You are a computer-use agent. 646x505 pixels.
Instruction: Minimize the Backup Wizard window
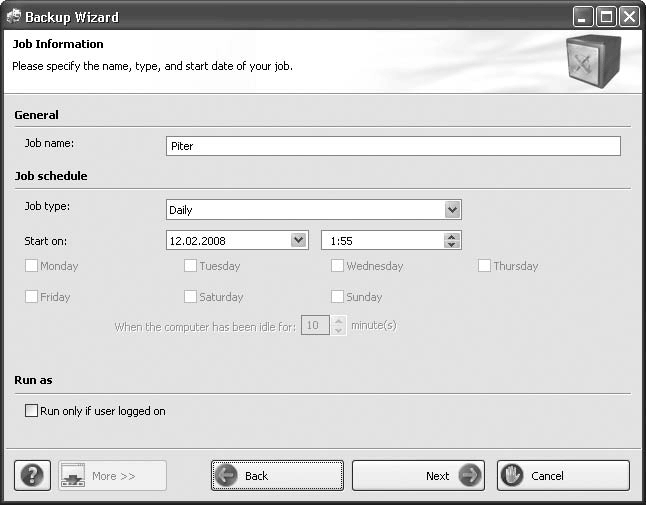point(583,16)
